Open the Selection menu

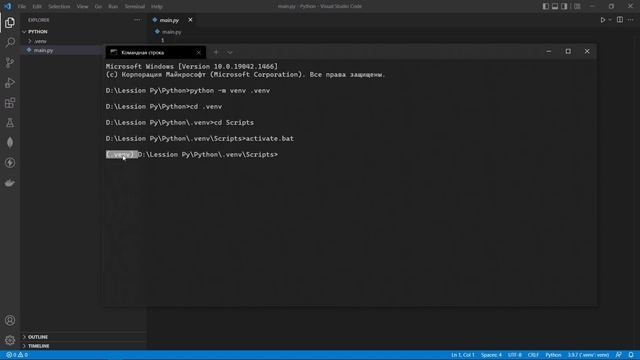[59, 7]
